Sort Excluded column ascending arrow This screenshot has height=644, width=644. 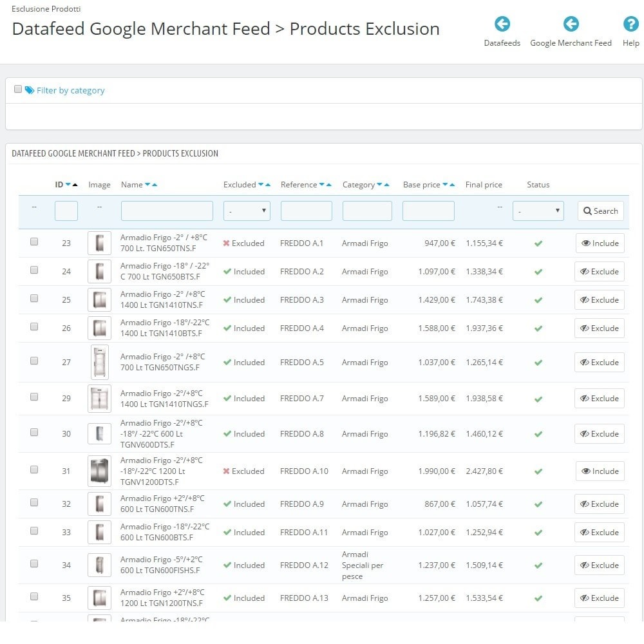[268, 184]
